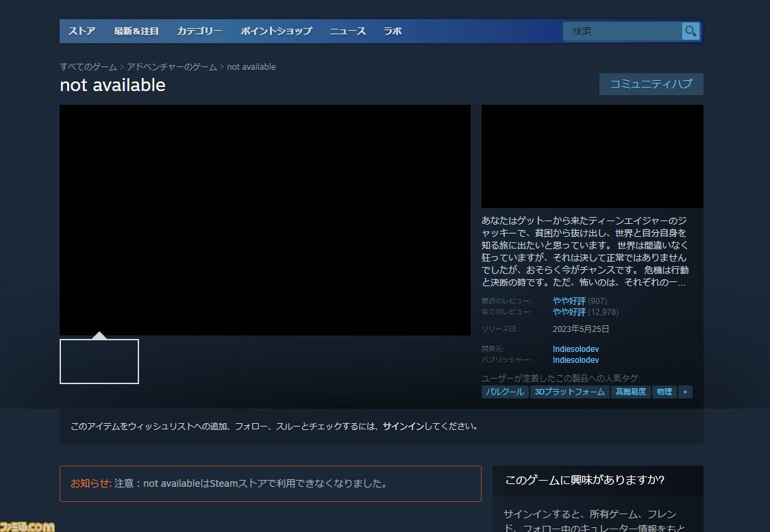Click release date 2023年5月25日
770x532 pixels.
580,329
